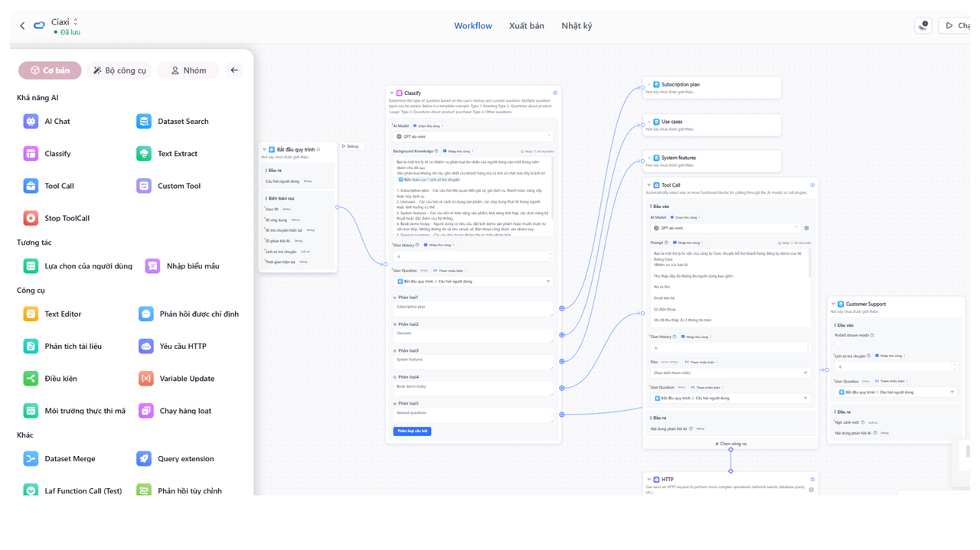Switch to the Bộ công cụ category

click(119, 70)
